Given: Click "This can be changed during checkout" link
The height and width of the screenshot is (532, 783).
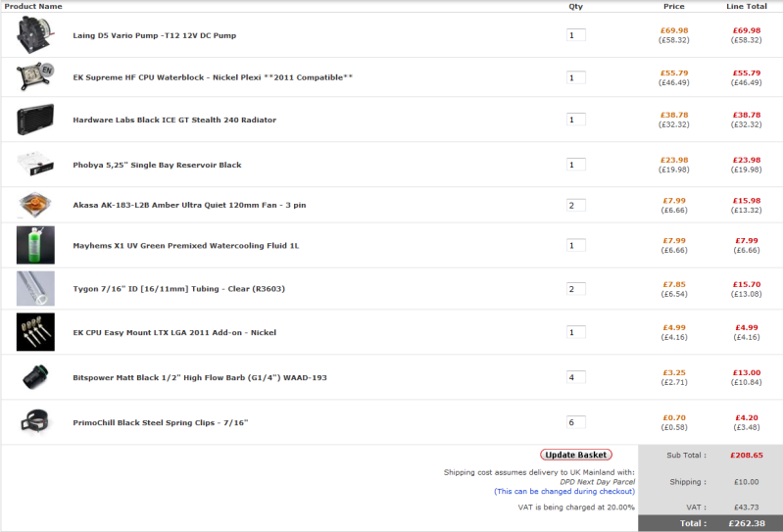Looking at the screenshot, I should [x=564, y=491].
